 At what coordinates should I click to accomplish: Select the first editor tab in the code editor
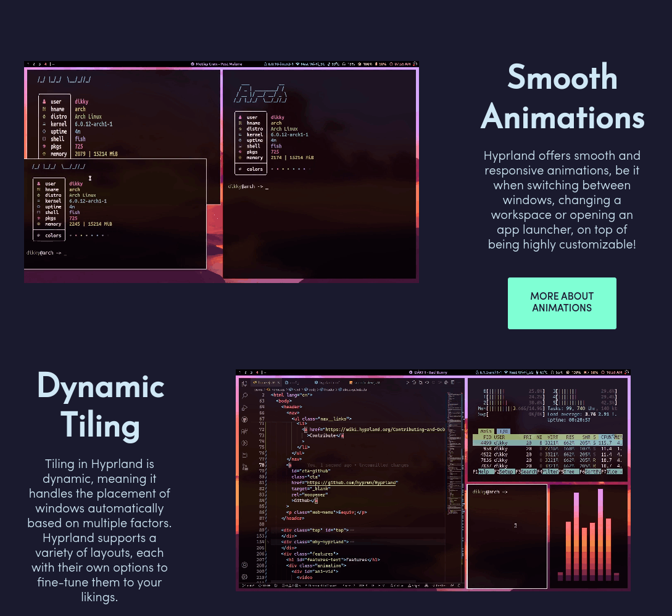pyautogui.click(x=267, y=382)
